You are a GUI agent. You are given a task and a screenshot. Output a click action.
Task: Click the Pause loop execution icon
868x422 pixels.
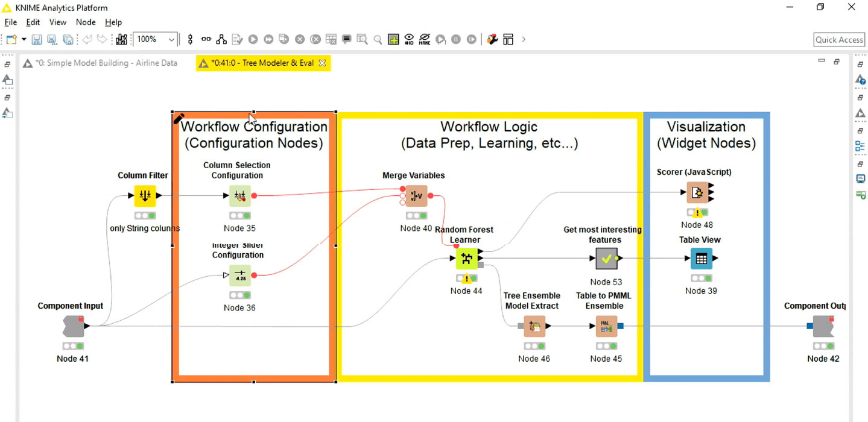point(456,40)
